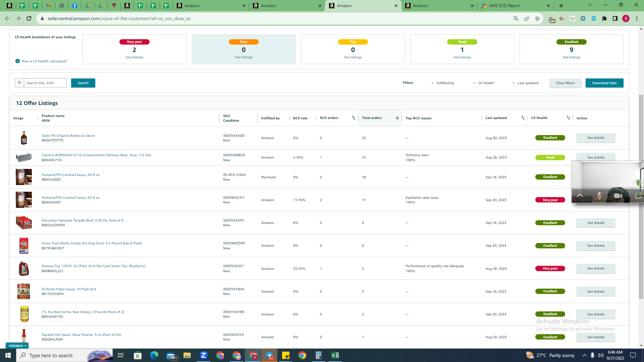
Task: Click the Open Pit Barbecue Sauce thumbnail
Action: coord(24,138)
